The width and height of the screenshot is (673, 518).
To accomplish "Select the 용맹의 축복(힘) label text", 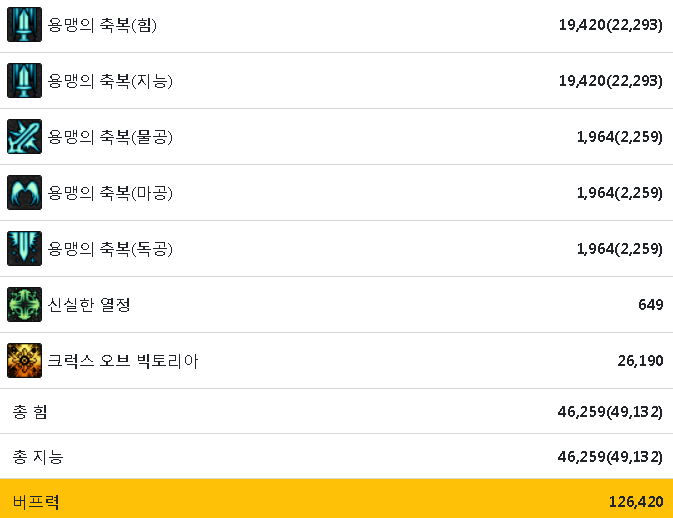I will [102, 25].
